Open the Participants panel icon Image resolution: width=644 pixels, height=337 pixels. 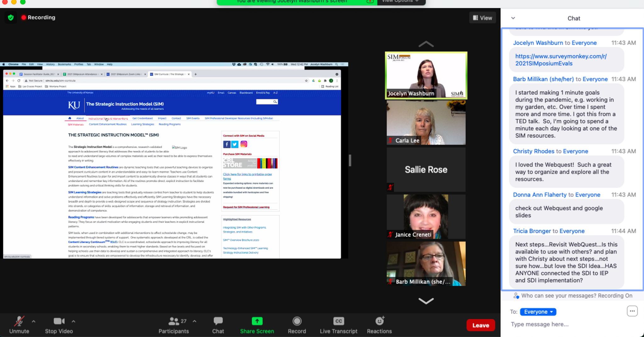pos(174,321)
